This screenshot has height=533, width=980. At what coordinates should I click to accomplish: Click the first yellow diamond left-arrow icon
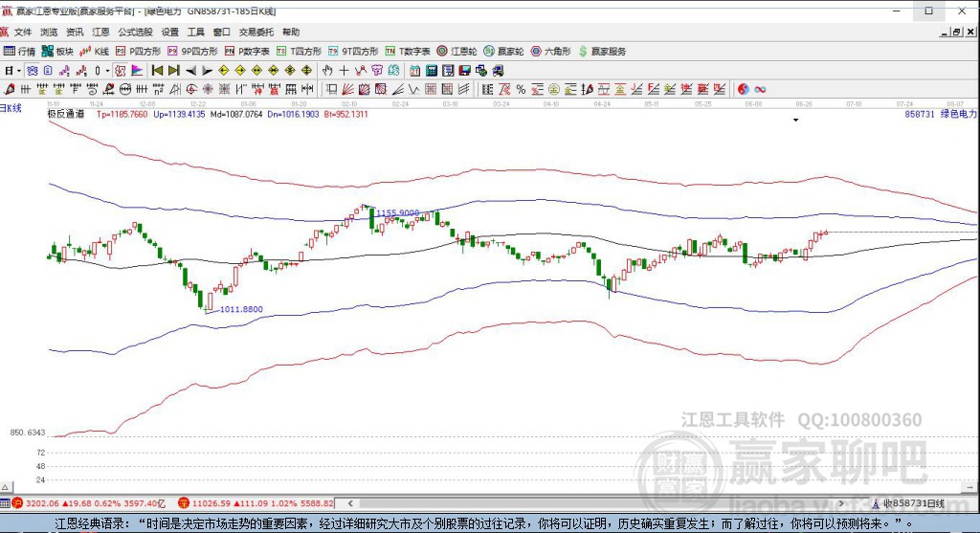(x=224, y=71)
